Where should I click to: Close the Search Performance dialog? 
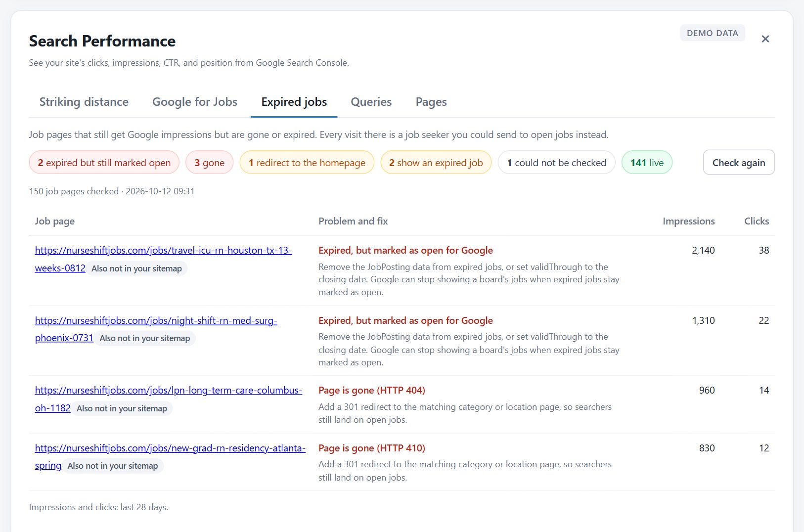coord(765,39)
